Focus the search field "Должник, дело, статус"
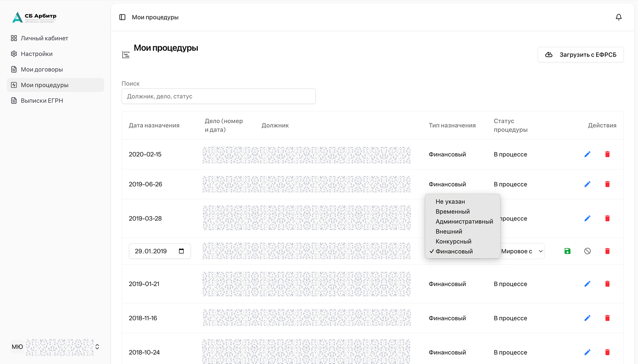 pyautogui.click(x=218, y=96)
